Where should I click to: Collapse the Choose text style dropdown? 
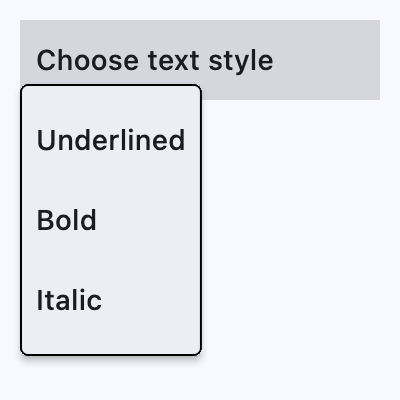(x=200, y=60)
